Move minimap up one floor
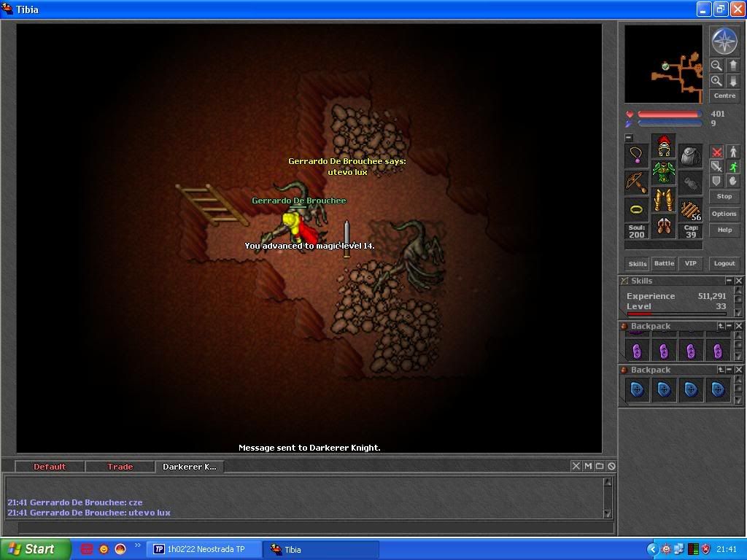The image size is (747, 560). tap(732, 65)
